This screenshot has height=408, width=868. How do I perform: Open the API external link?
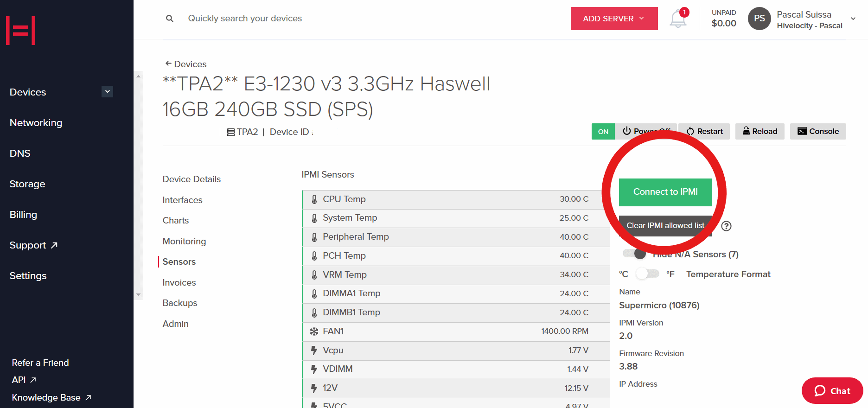[24, 380]
